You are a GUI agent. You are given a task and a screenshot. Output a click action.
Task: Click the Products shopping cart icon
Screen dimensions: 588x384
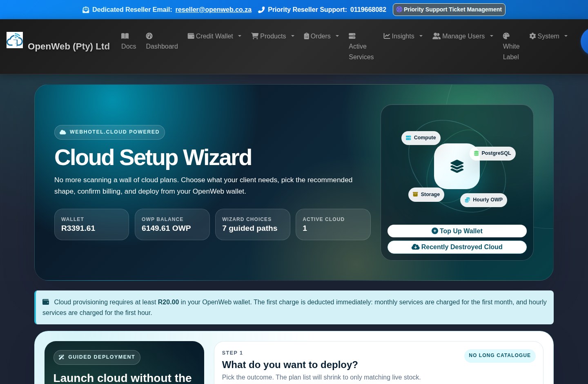tap(255, 36)
